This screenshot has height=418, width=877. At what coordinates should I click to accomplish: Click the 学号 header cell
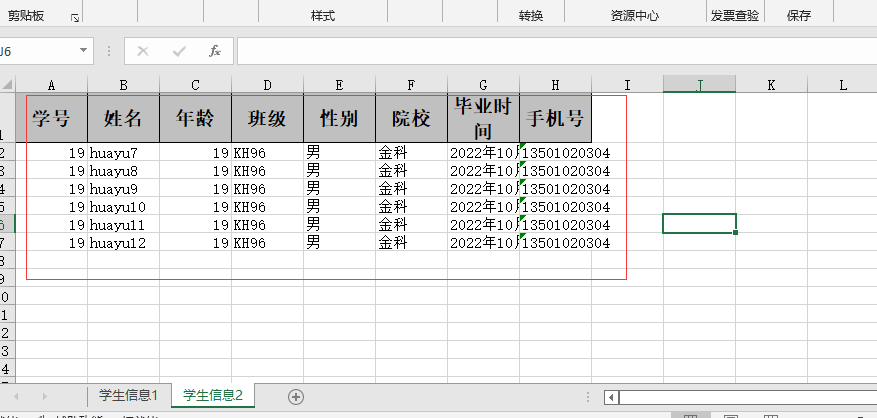pos(51,118)
